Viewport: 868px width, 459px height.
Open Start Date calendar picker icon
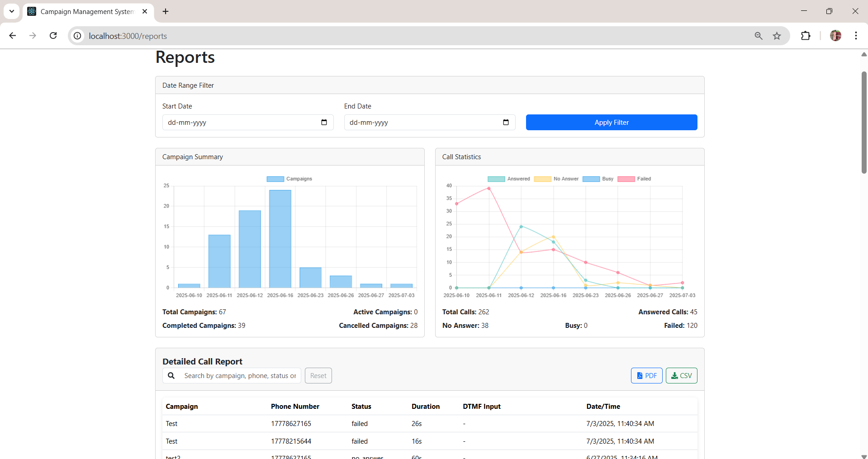(324, 123)
